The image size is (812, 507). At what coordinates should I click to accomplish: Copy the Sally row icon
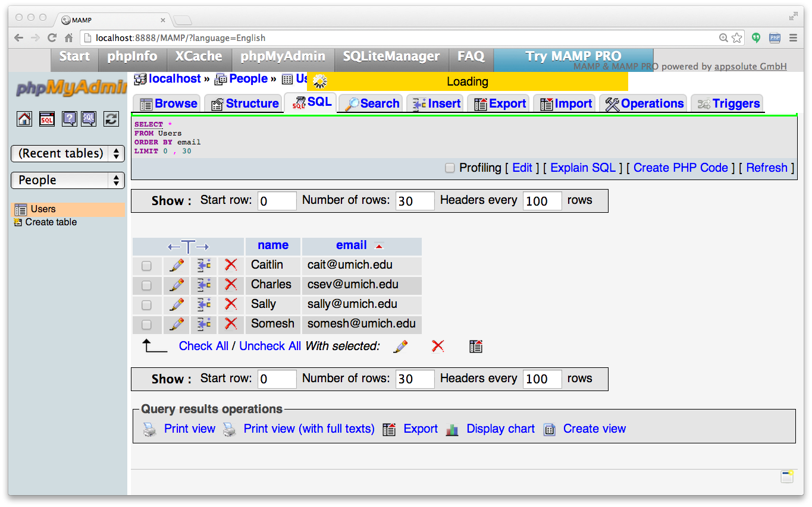pos(204,304)
